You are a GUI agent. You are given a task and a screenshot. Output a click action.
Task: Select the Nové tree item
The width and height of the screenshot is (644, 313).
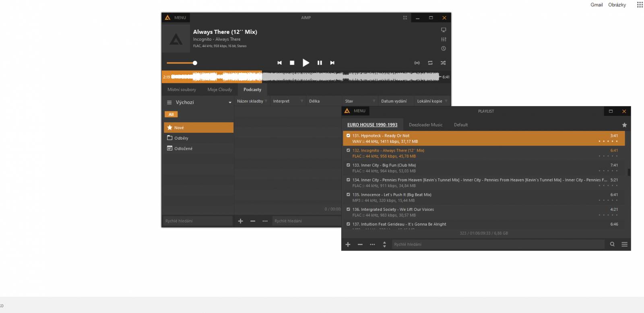pos(199,128)
